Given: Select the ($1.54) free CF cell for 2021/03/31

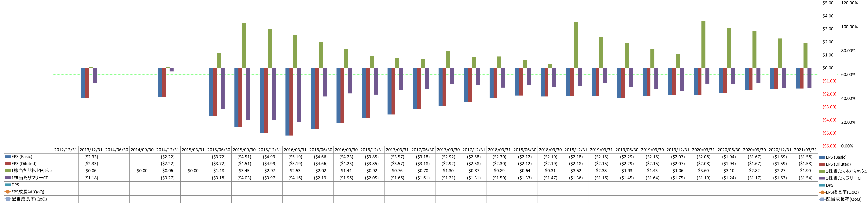Looking at the screenshot, I should [x=805, y=178].
